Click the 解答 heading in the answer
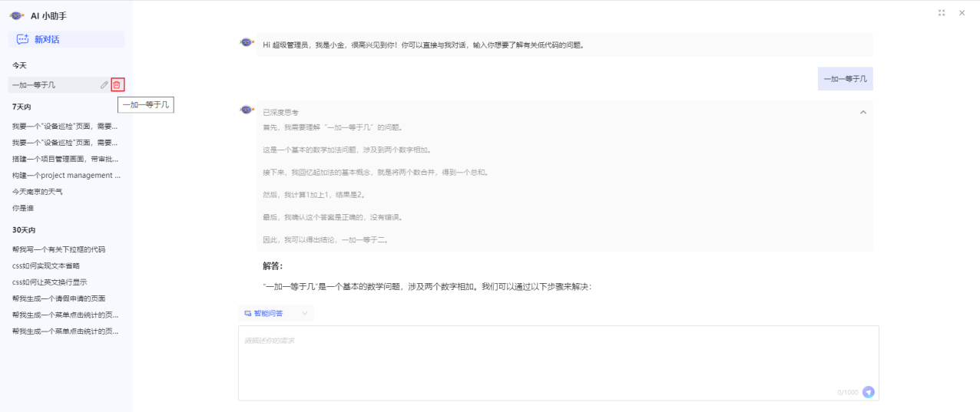The height and width of the screenshot is (412, 980). pyautogui.click(x=273, y=266)
